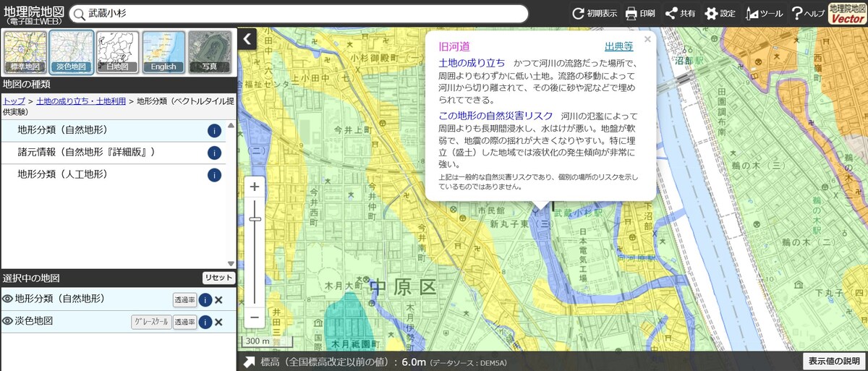Click the 中原区 map label
868x371 pixels.
tap(404, 288)
